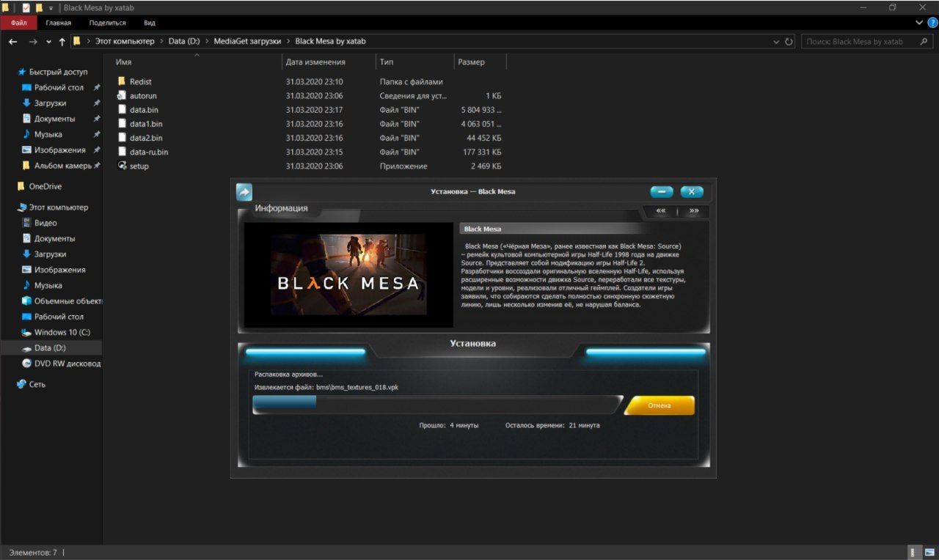This screenshot has width=939, height=560.
Task: Click New folder icon in title bar
Action: coord(39,7)
